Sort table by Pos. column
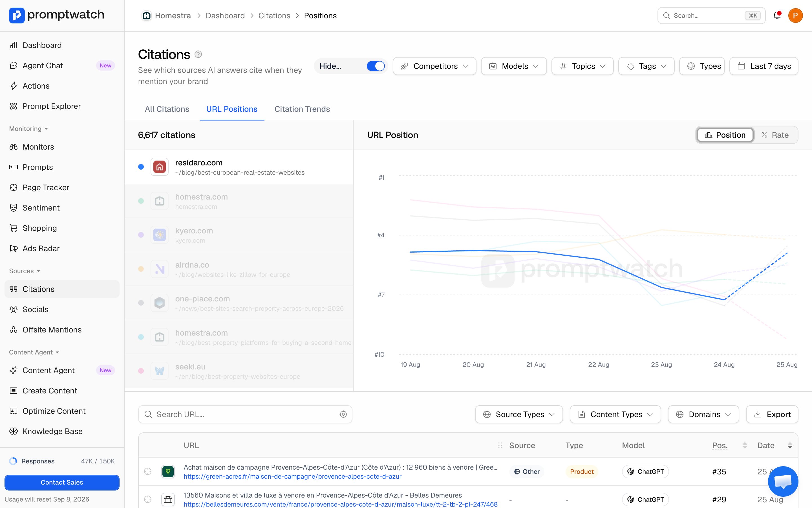 coord(729,446)
